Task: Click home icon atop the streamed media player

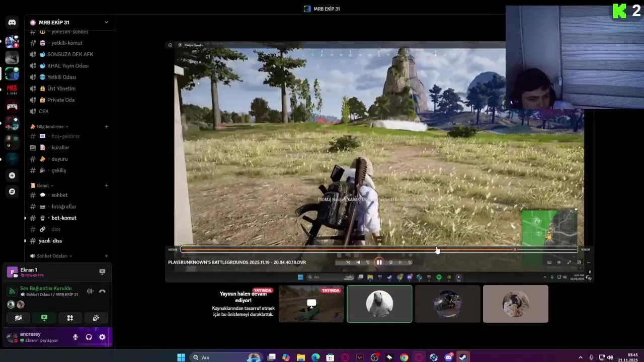Action: [x=170, y=45]
